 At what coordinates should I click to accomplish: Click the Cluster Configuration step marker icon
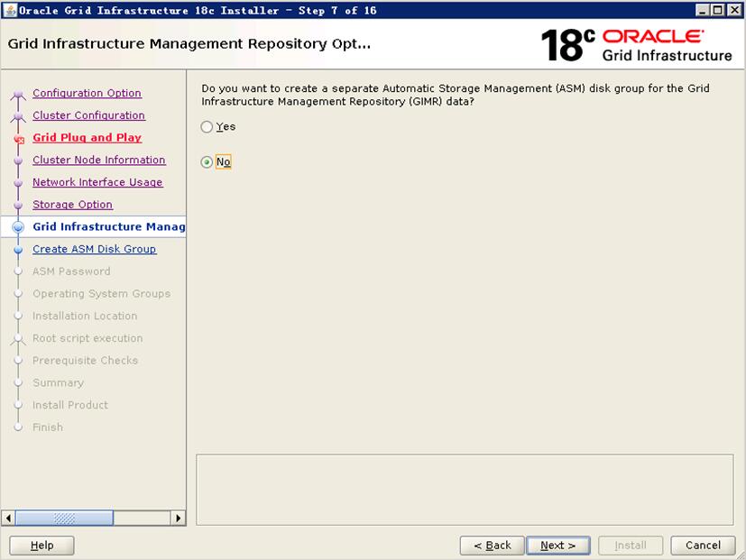click(x=18, y=116)
